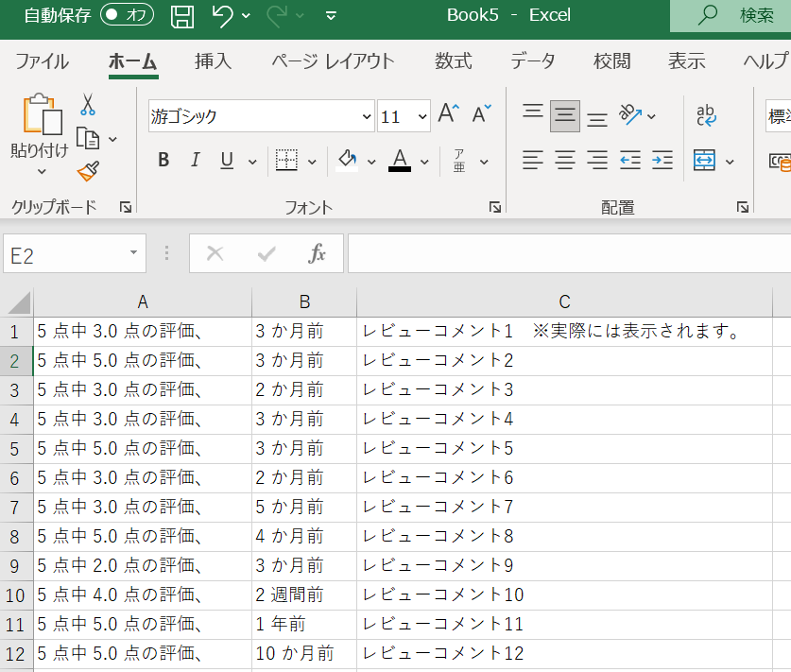The image size is (791, 672).
Task: Apply the Fill Color bucket
Action: tap(347, 161)
